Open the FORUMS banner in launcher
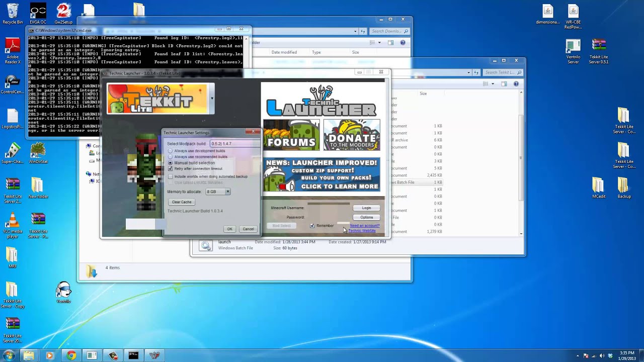The image size is (644, 362). (x=291, y=135)
